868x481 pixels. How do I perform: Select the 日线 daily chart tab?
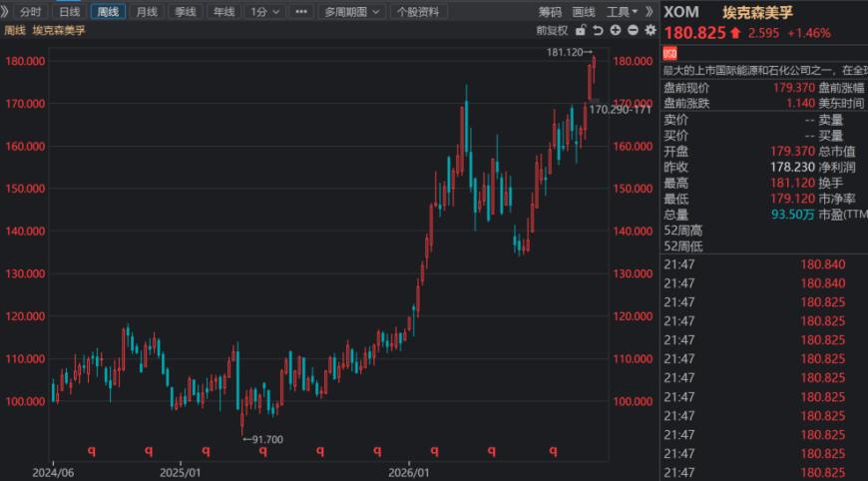tap(69, 12)
